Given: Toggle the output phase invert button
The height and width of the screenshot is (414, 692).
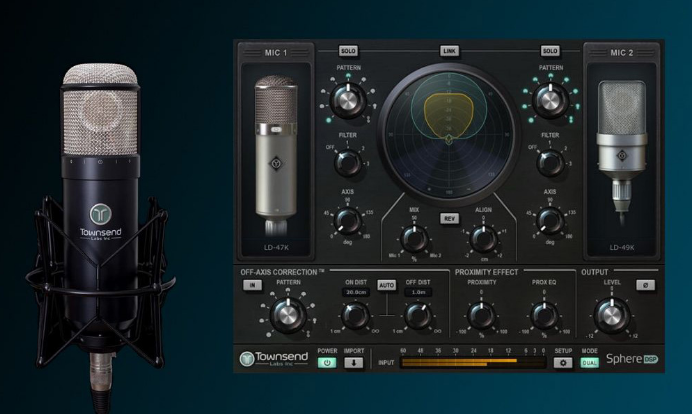Looking at the screenshot, I should point(645,285).
